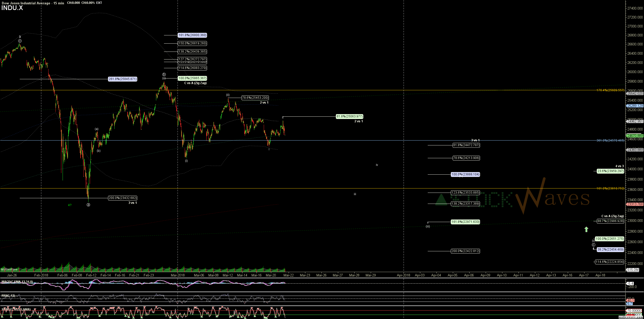Click the 40.1 RSI value tag
The width and height of the screenshot is (644, 319).
pyautogui.click(x=631, y=300)
